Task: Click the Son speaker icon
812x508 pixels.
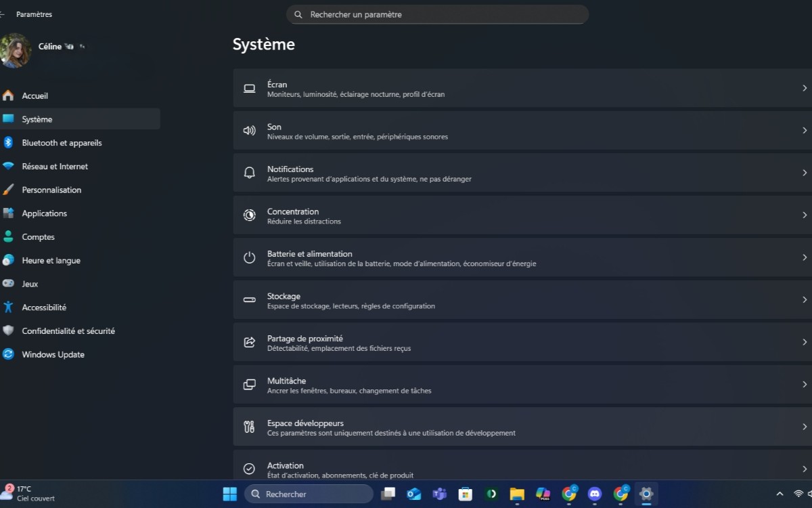Action: pyautogui.click(x=248, y=131)
